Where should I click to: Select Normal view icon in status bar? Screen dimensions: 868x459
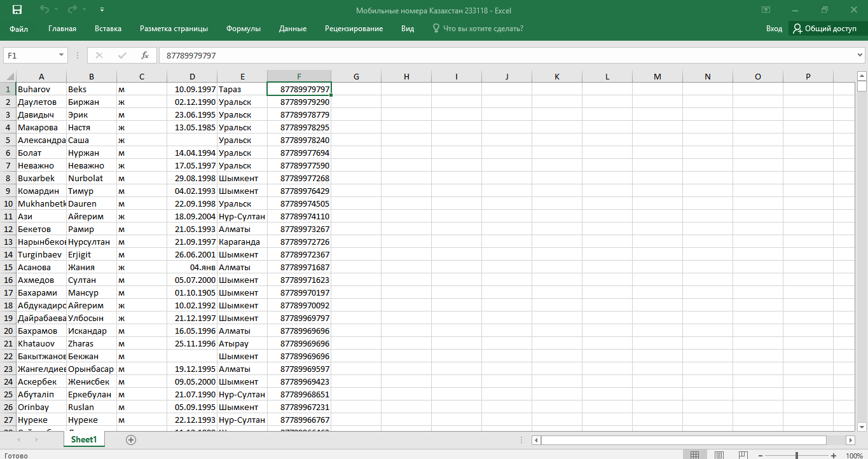pyautogui.click(x=695, y=455)
